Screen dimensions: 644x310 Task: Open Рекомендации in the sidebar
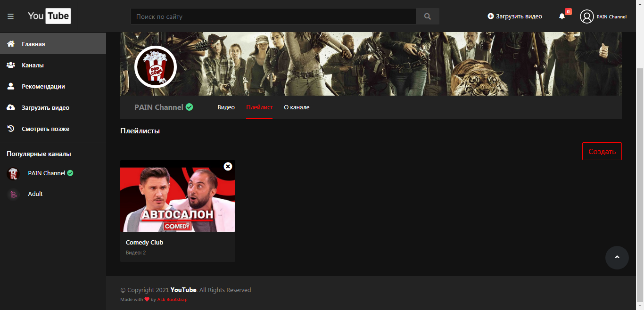[53, 86]
